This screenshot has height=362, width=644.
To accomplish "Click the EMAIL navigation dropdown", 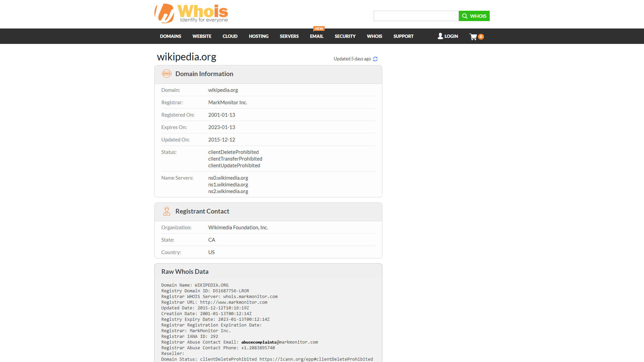I will [316, 36].
